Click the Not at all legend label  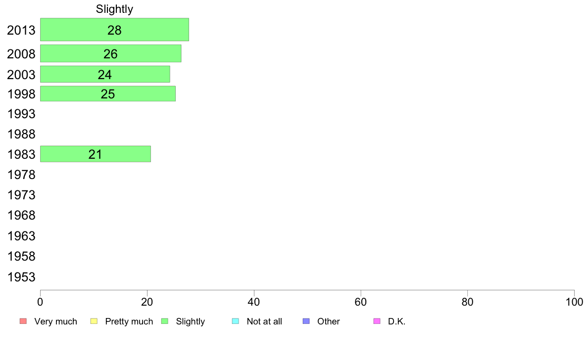point(264,321)
